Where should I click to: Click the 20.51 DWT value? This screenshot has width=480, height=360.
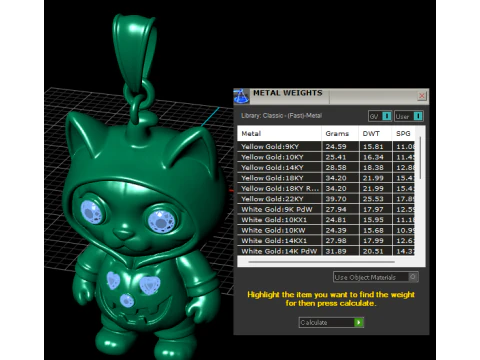(x=373, y=251)
